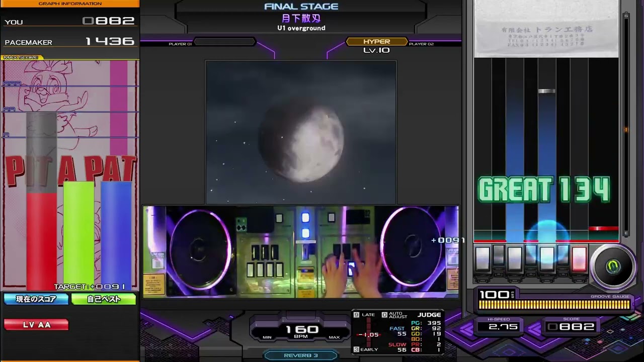Click the JUDGE panel heading
Screen dimensions: 644x362
[x=429, y=315]
